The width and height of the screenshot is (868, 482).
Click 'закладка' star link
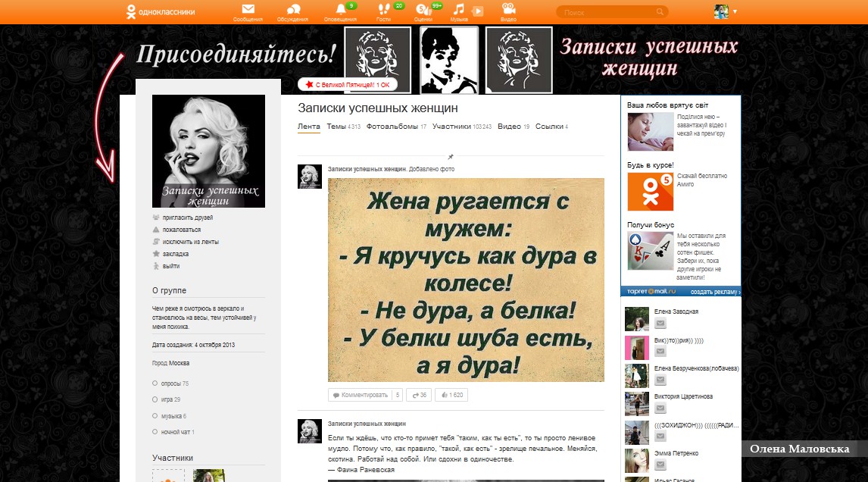pos(176,255)
